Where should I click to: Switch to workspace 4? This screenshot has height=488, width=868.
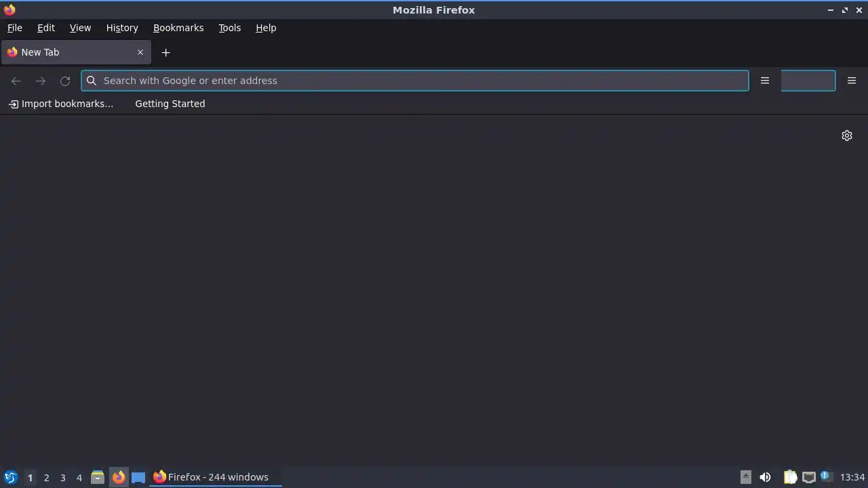pos(79,477)
